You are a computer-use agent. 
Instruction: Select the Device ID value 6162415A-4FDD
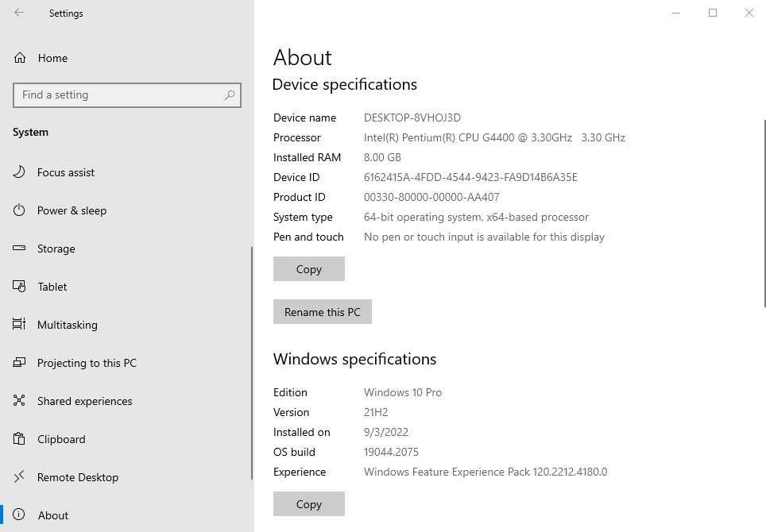click(x=470, y=177)
